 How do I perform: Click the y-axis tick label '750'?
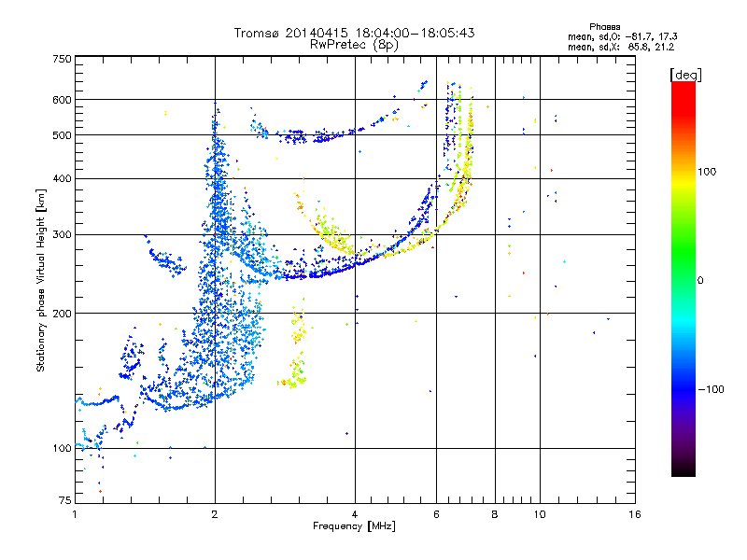(x=62, y=59)
